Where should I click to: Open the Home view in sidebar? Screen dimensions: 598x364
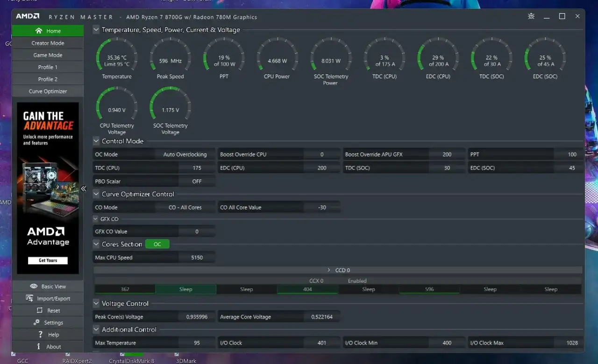click(48, 31)
